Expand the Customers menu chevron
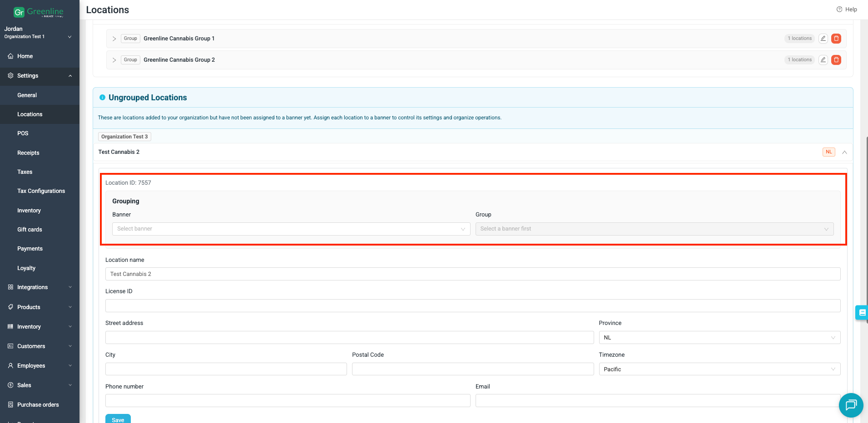Viewport: 868px width, 423px height. click(x=70, y=346)
